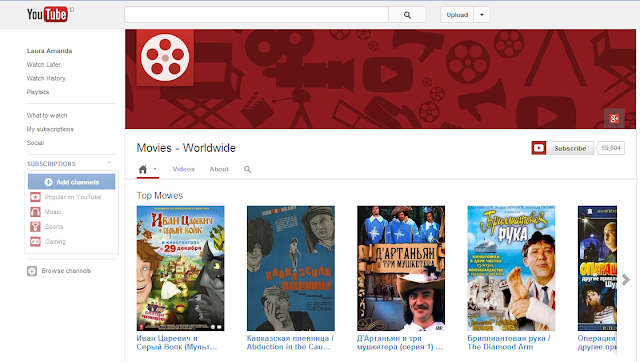Screen dimensions: 640x362
Task: Show next movies with right arrow
Action: coord(625,280)
